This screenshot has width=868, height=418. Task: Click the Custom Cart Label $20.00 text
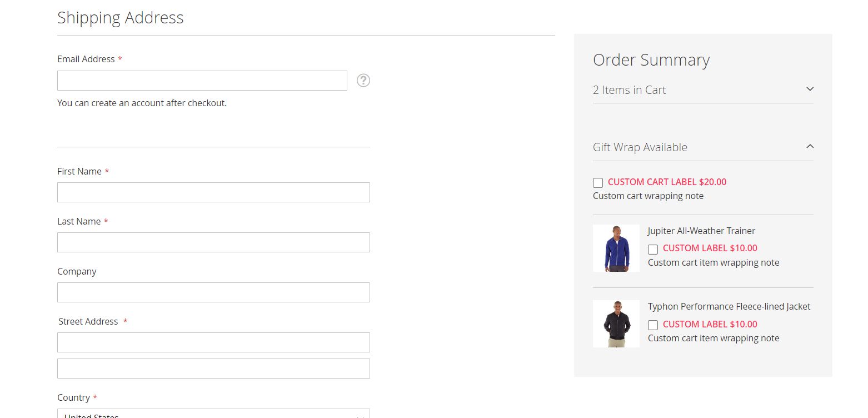[667, 182]
